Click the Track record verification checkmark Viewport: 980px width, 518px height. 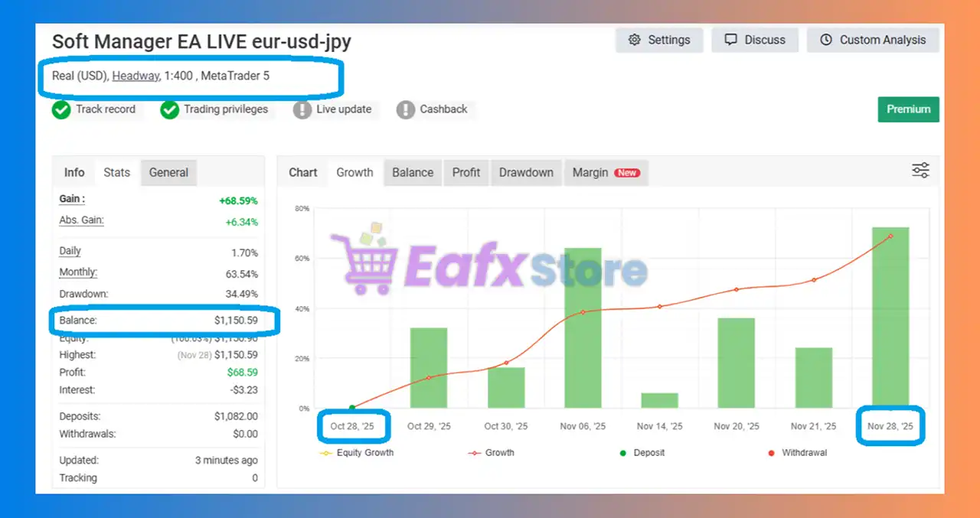[61, 109]
